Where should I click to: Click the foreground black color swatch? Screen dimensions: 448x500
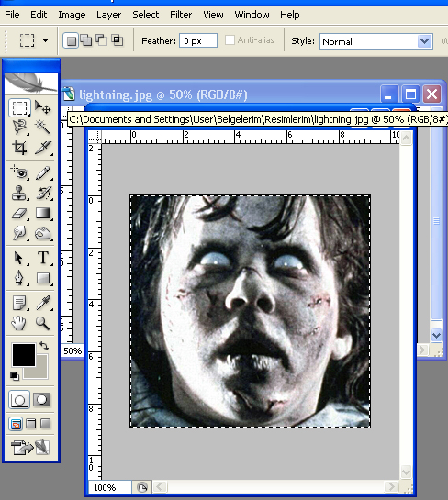[24, 355]
